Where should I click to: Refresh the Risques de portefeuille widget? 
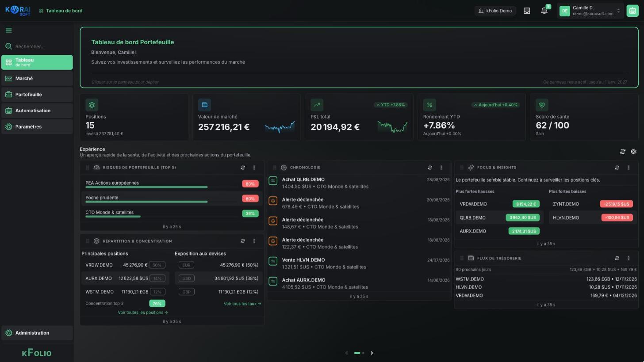[x=243, y=168]
